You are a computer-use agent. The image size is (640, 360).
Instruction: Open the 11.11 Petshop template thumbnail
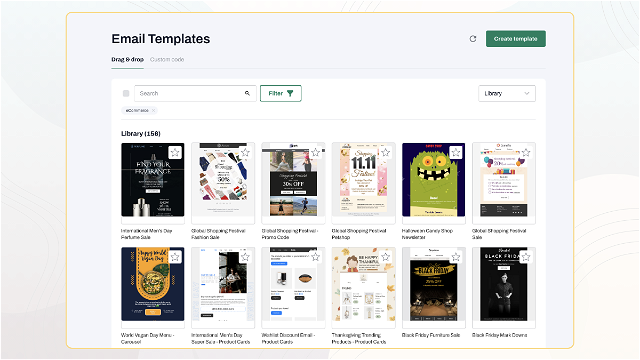click(363, 184)
